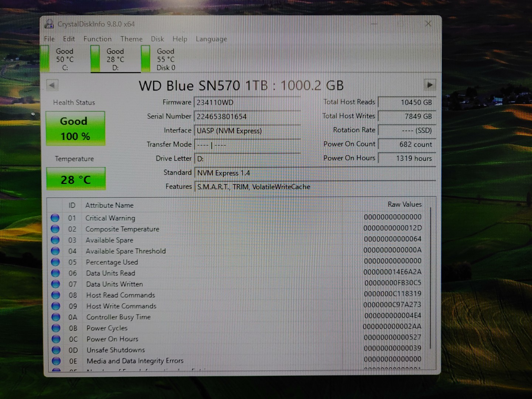Click status orb for Data Units Written
Screen dimensions: 532x399
point(56,284)
